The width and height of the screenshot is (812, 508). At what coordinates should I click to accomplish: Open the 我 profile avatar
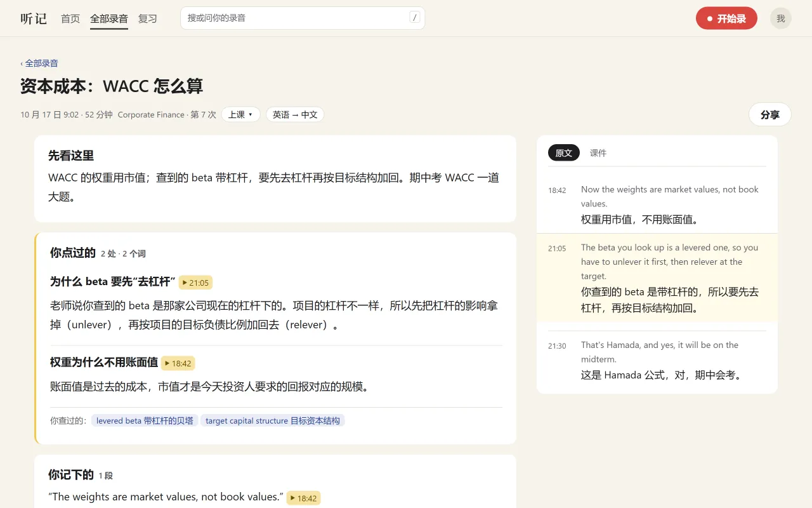[x=781, y=18]
